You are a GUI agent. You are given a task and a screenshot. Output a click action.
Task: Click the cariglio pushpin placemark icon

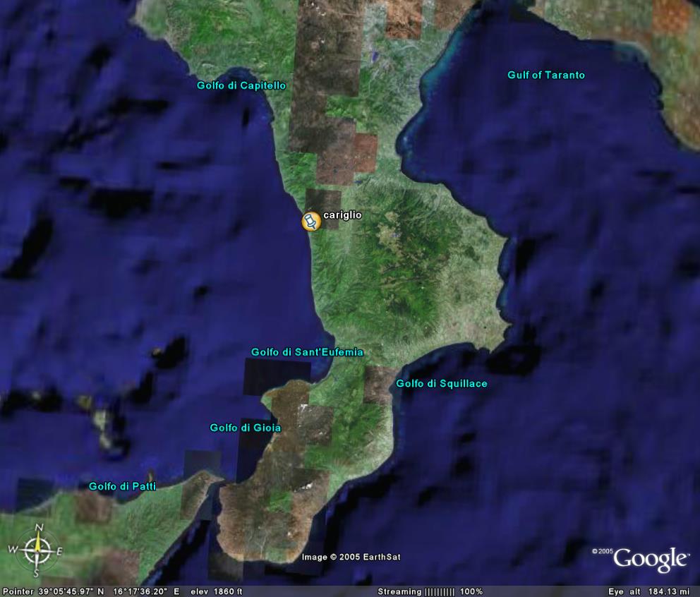311,222
